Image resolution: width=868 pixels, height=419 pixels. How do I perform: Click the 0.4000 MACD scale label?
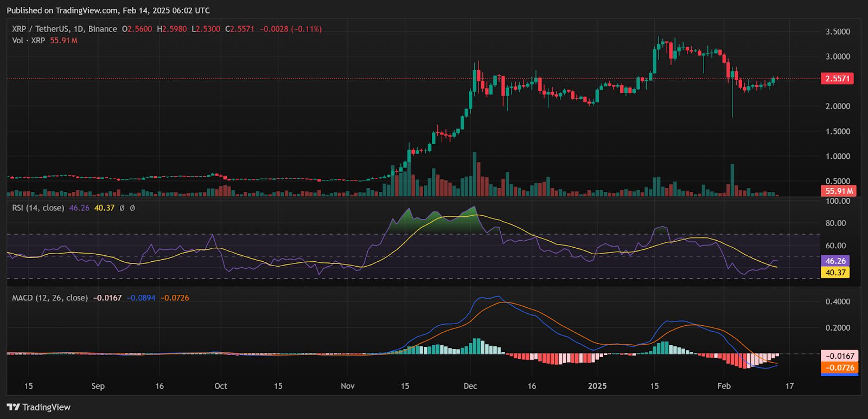[838, 301]
